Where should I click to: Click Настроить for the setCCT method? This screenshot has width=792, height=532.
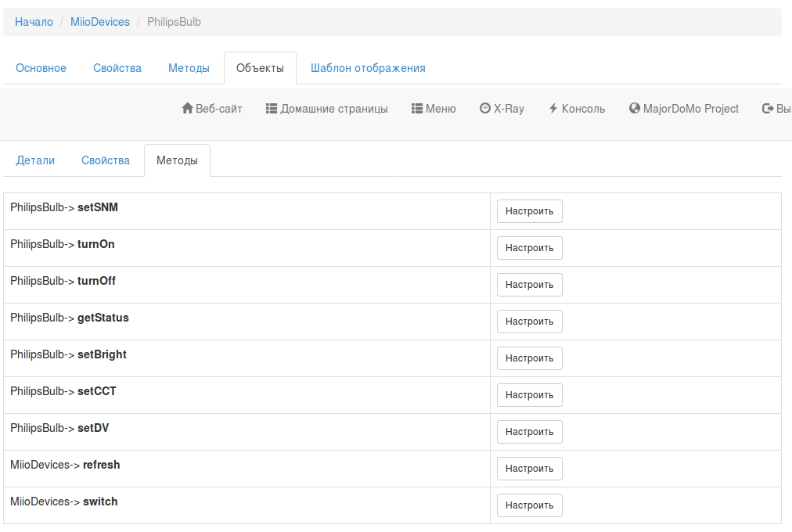pos(529,395)
